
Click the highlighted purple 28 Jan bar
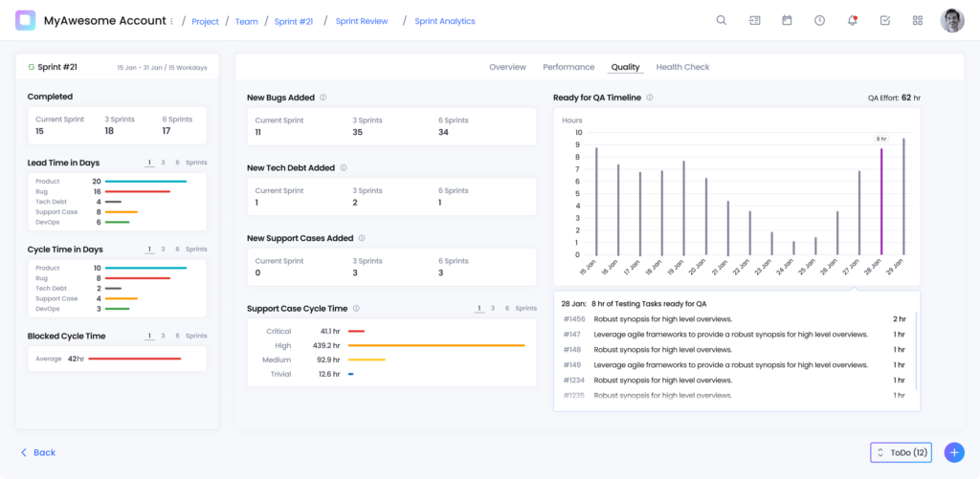(x=881, y=201)
